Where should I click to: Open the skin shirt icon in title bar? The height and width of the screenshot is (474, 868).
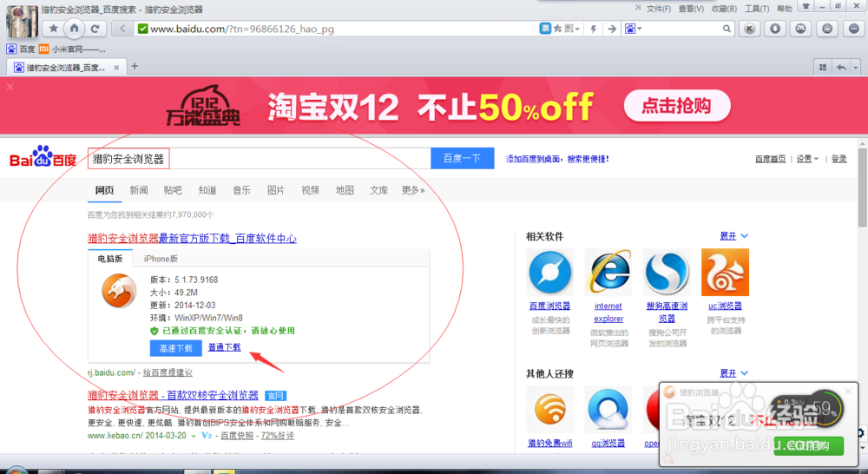pyautogui.click(x=806, y=6)
